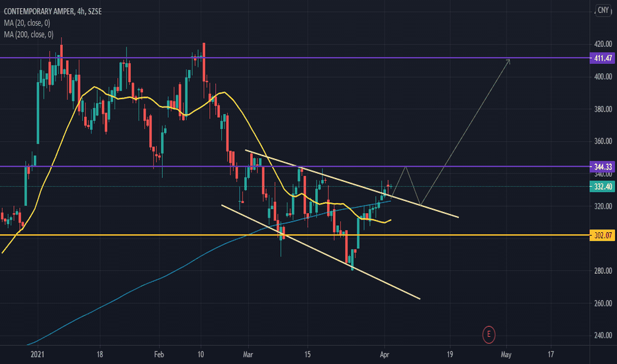The width and height of the screenshot is (617, 364).
Task: Click the May date axis label
Action: tap(506, 355)
